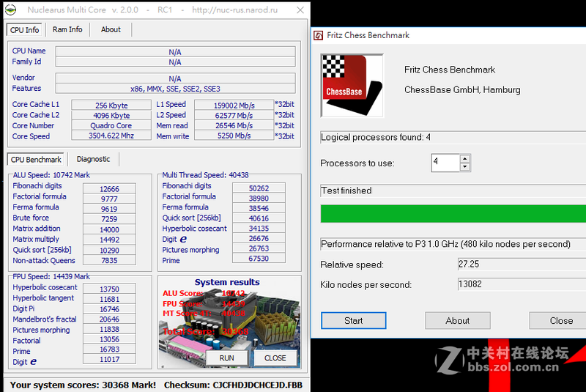Click RUN button in System results
Image resolution: width=586 pixels, height=392 pixels.
tap(226, 358)
